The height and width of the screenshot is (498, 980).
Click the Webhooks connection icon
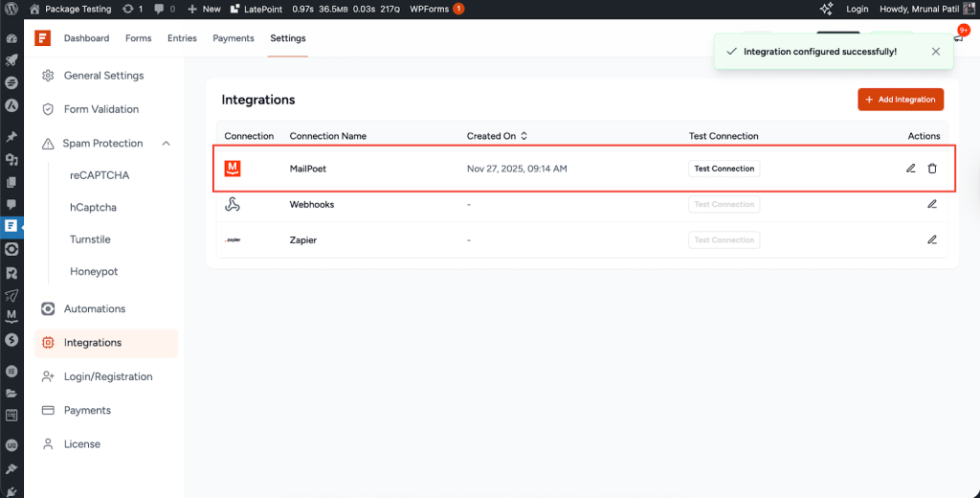[233, 204]
